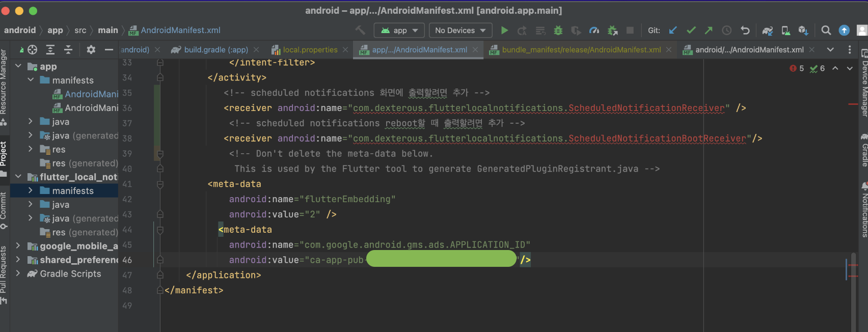Viewport: 868px width, 332px height.
Task: Rollback changes with undo arrow icon
Action: pyautogui.click(x=745, y=31)
